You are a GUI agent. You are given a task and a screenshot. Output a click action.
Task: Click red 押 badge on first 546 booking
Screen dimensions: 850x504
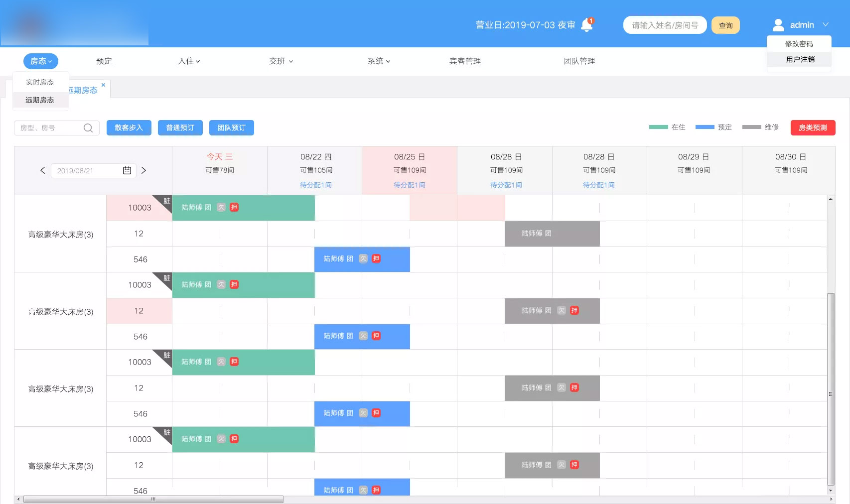[x=376, y=258]
